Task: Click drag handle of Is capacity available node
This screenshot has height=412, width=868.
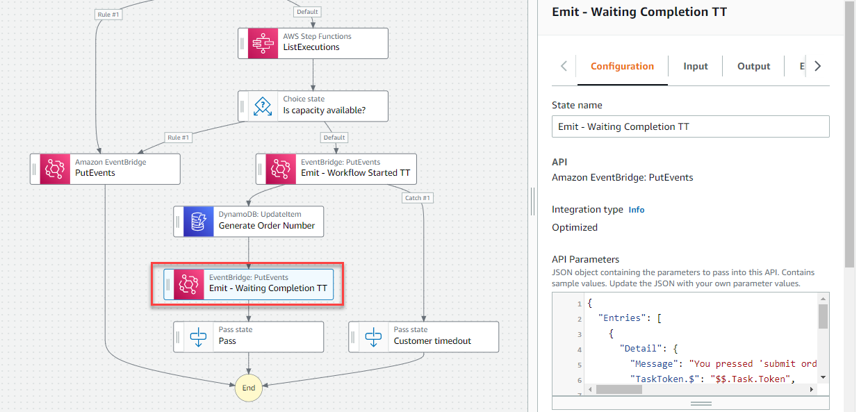Action: 243,106
